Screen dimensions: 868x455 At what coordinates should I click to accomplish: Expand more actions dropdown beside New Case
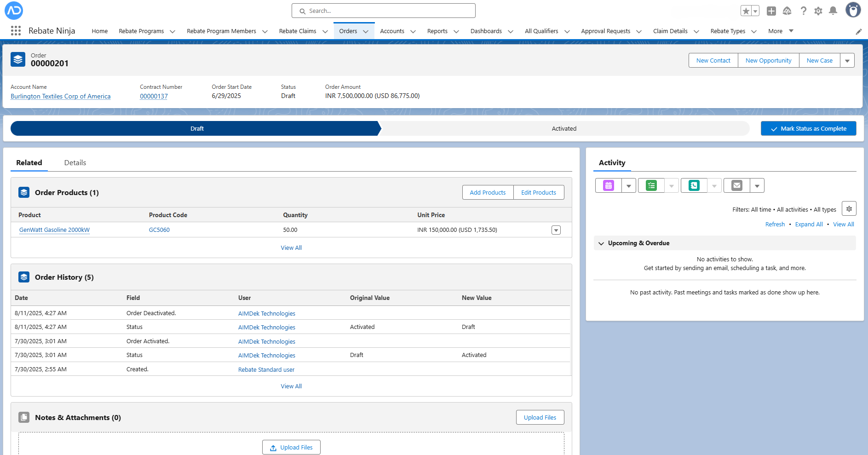pos(847,61)
